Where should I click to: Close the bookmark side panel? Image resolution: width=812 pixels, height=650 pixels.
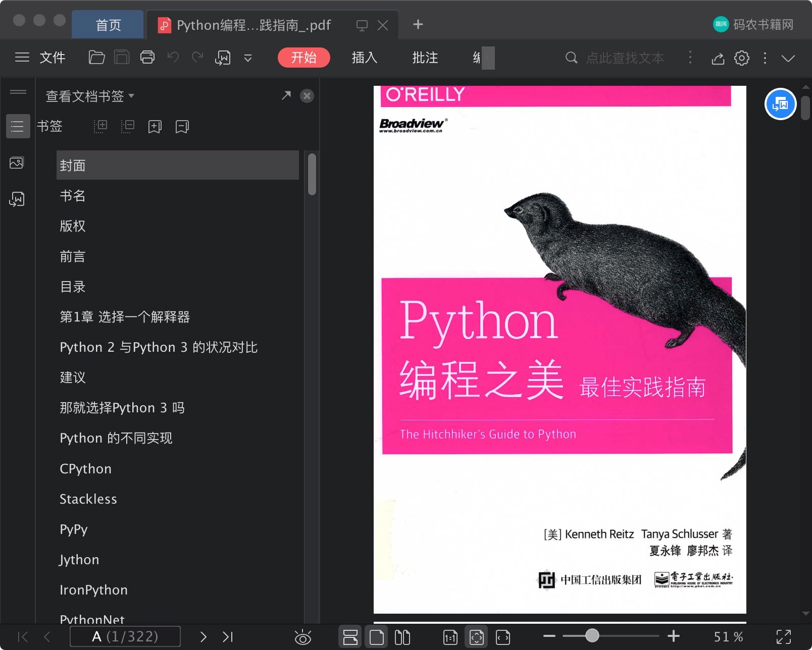coord(307,96)
